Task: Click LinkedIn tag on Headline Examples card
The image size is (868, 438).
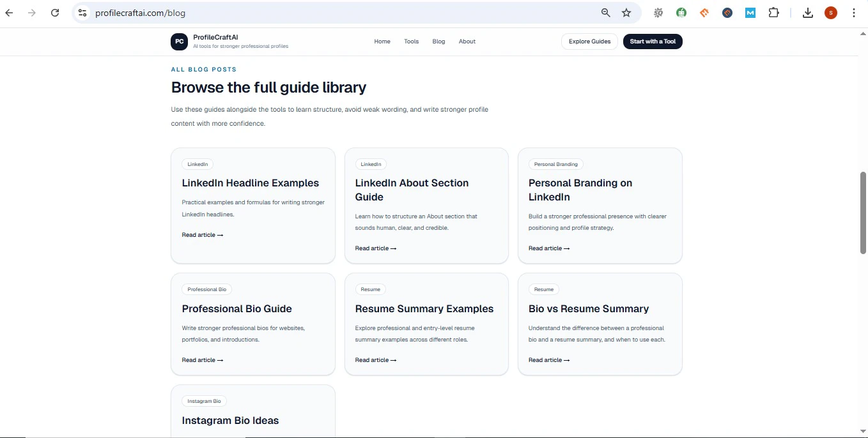Action: 198,164
